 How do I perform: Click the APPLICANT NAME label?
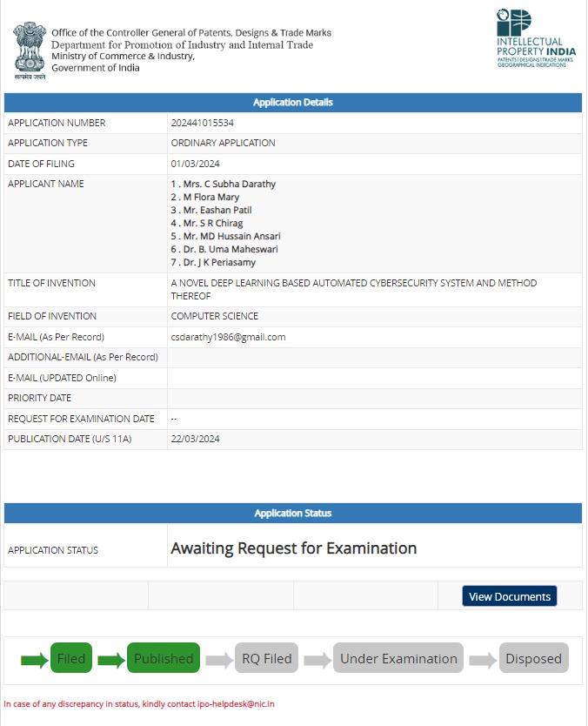[x=46, y=184]
